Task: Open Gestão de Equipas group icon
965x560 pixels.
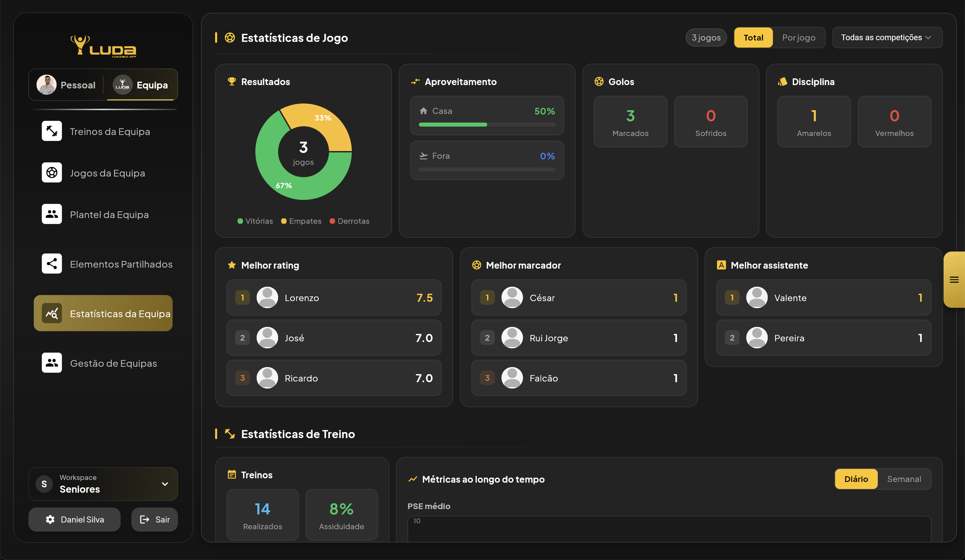Action: (52, 363)
